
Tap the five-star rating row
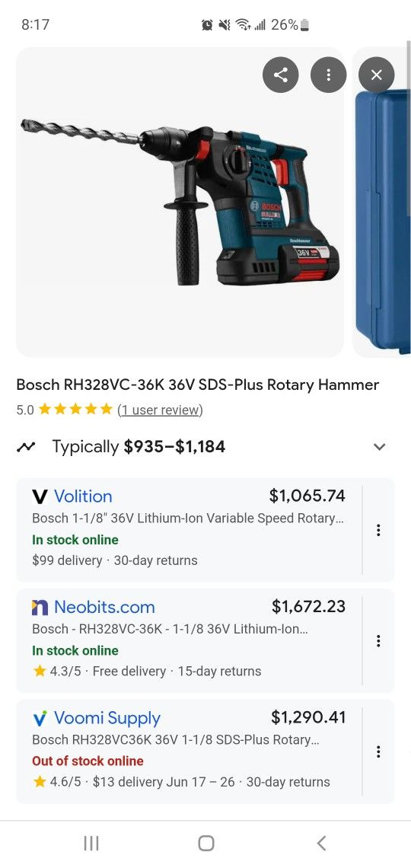point(75,410)
